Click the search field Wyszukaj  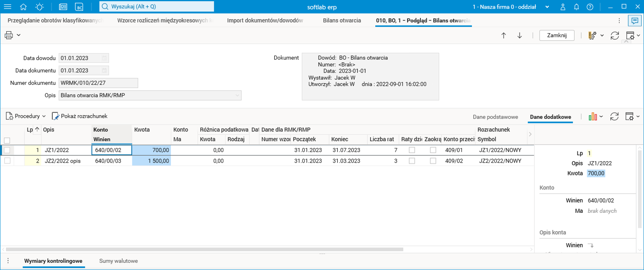tap(157, 7)
